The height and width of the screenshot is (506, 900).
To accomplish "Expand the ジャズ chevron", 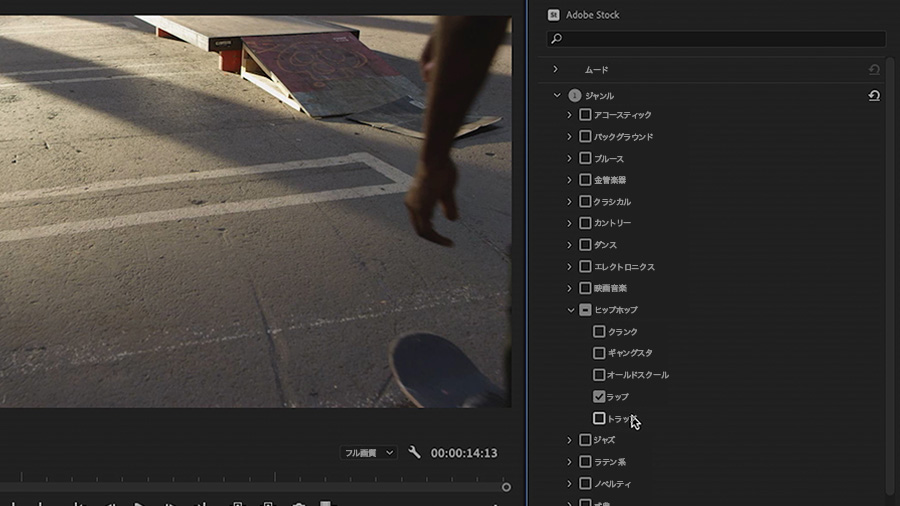I will click(x=569, y=440).
